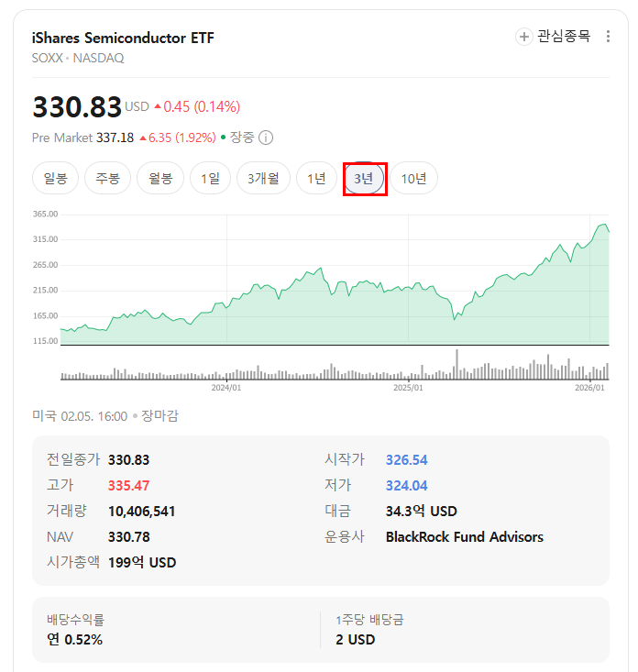Open the three-dot more options menu
Screen dimensions: 638x672
coord(608,37)
